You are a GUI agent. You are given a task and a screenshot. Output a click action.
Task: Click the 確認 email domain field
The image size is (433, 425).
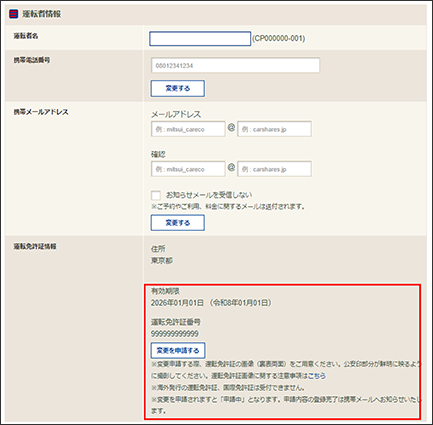[x=274, y=169]
